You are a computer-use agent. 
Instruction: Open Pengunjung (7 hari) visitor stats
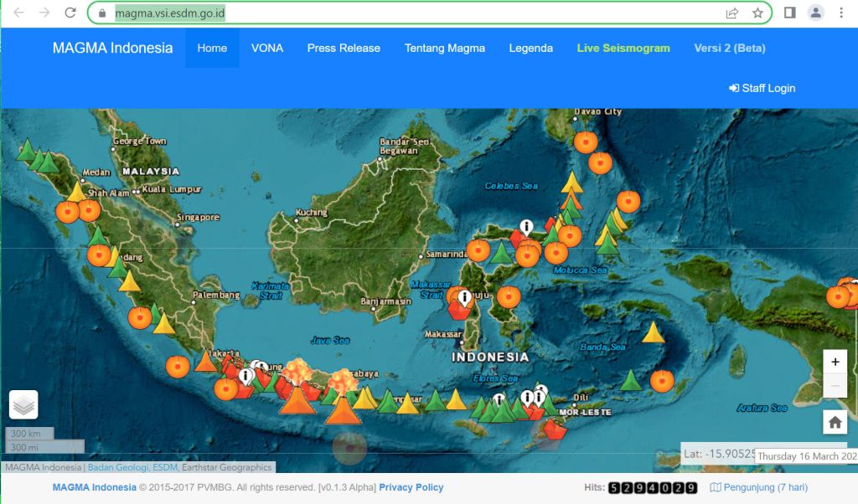pyautogui.click(x=759, y=487)
